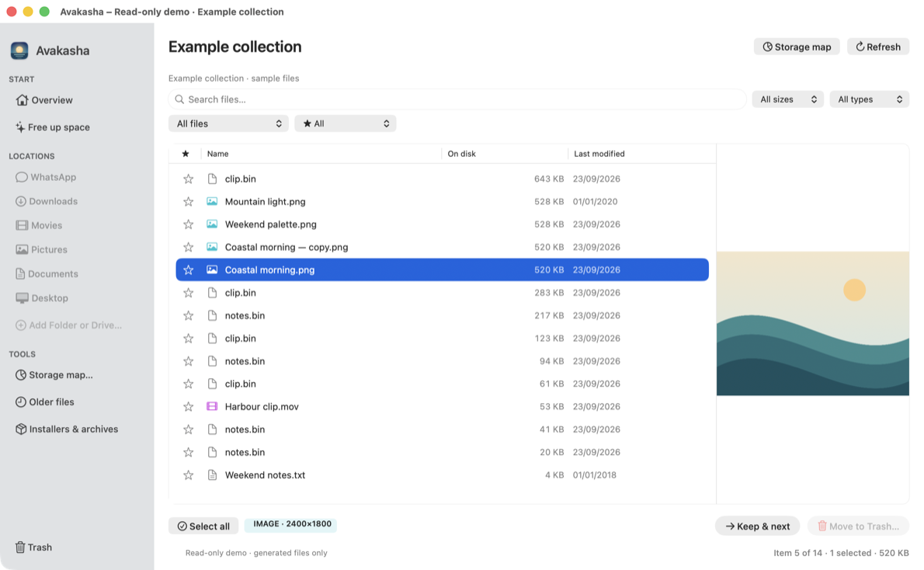
Task: Open Free up space in sidebar
Action: (53, 127)
